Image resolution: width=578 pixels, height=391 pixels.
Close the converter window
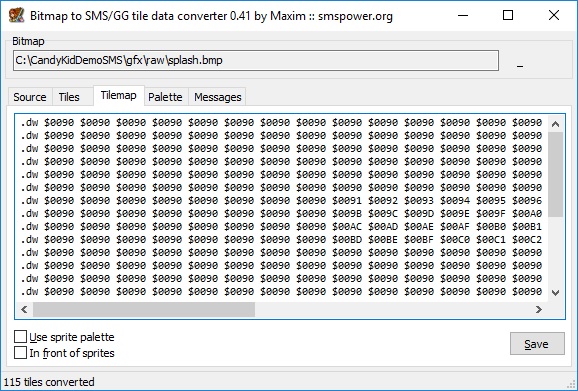pyautogui.click(x=554, y=15)
